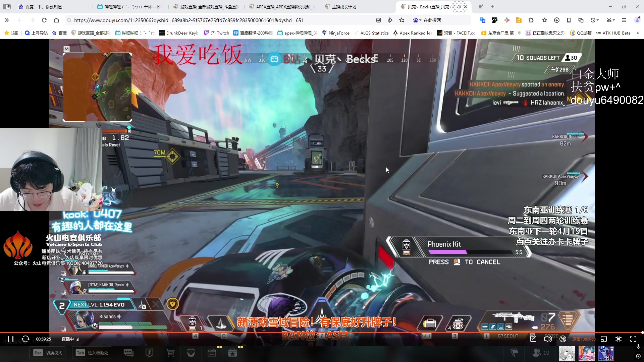Open the calendar tasks icon
This screenshot has width=644, height=362.
[x=212, y=353]
